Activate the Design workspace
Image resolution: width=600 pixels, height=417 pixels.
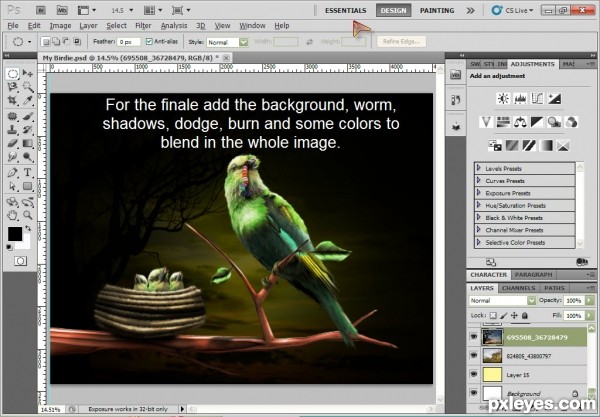(393, 10)
